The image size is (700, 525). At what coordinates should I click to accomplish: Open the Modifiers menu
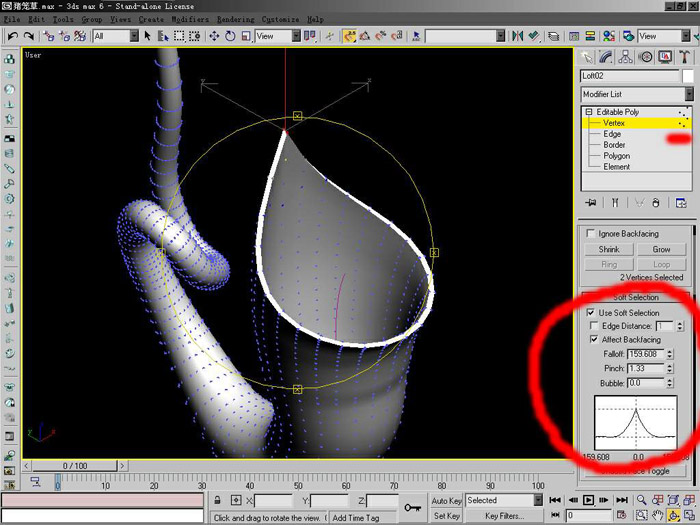(190, 19)
